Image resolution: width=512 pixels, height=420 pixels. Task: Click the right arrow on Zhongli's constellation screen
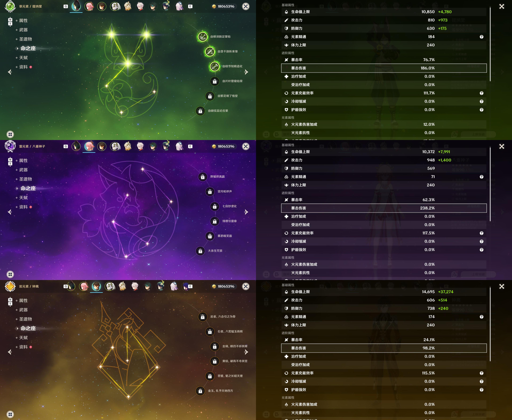pyautogui.click(x=246, y=352)
